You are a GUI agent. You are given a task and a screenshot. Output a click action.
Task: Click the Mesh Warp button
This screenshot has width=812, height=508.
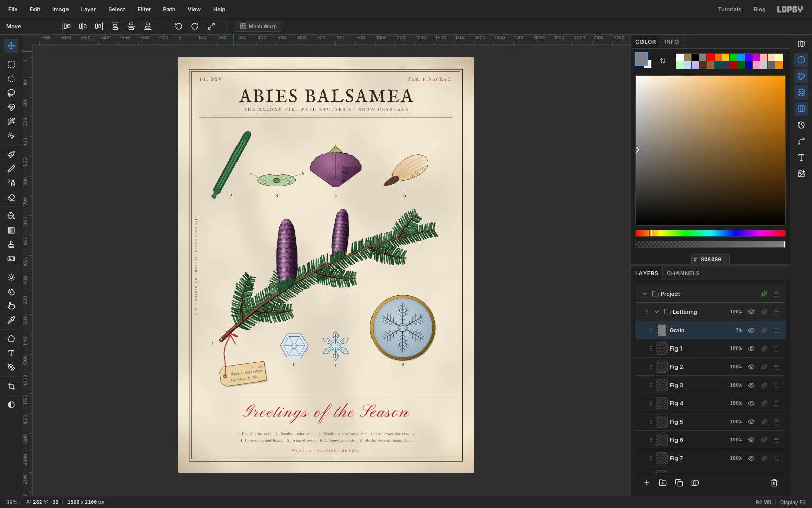(258, 26)
